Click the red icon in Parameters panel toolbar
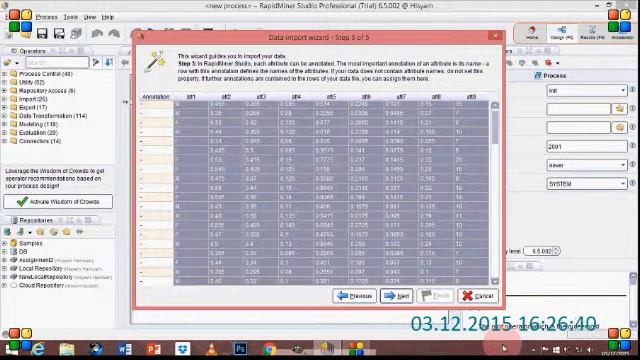 click(x=548, y=63)
